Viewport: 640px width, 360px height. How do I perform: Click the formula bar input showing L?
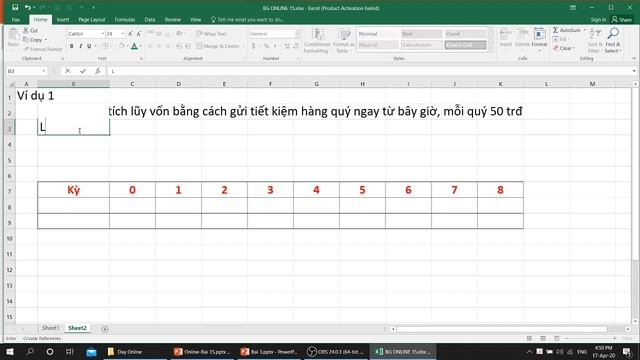369,71
